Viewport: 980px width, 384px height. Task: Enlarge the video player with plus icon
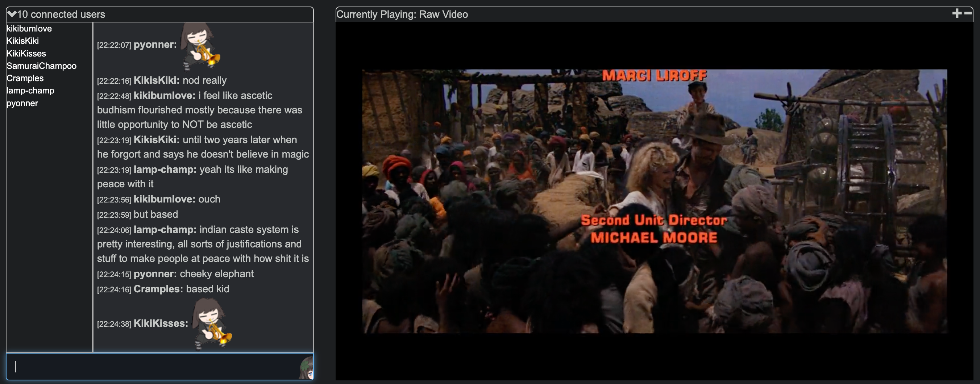pyautogui.click(x=957, y=14)
